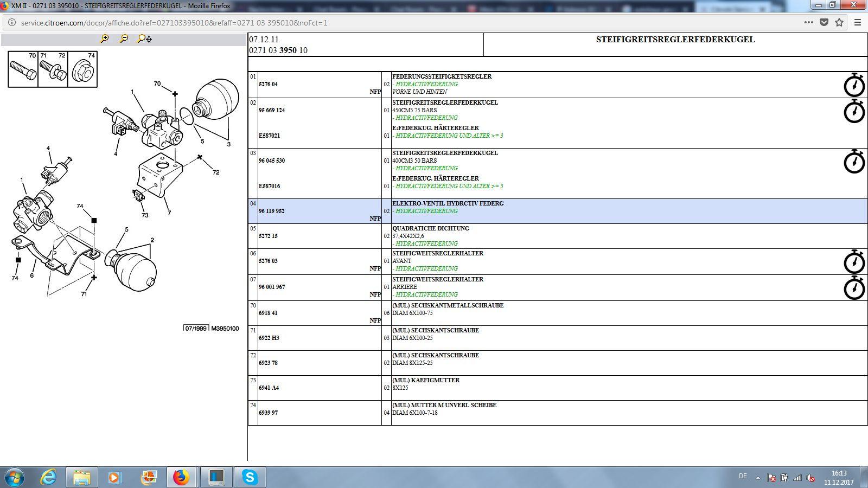Image resolution: width=868 pixels, height=488 pixels.
Task: Click the stopwatch icon for part 96 001 967
Action: coord(854,288)
